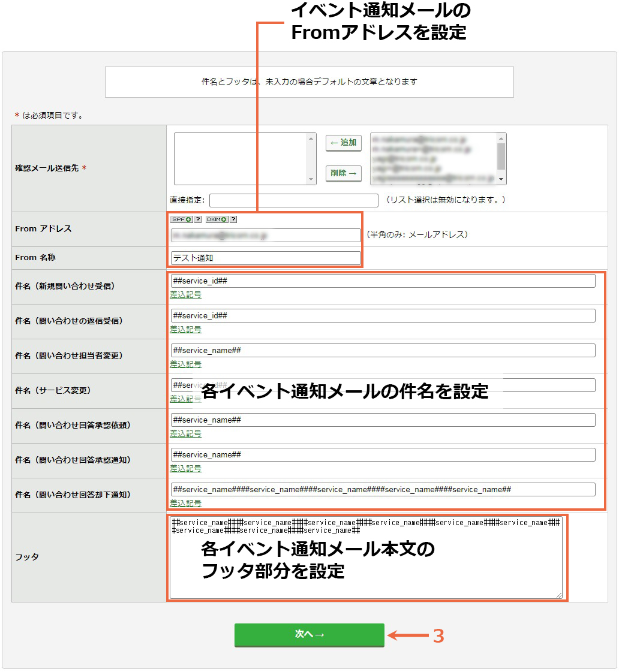Click the 件名(新規問い合わせ受信) row label
The height and width of the screenshot is (672, 619).
click(65, 286)
